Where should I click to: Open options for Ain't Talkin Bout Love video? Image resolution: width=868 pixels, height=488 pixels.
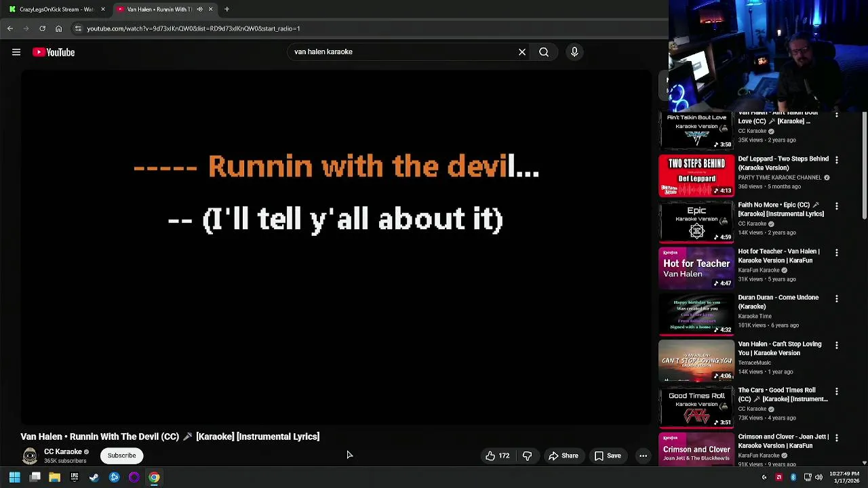click(x=836, y=115)
